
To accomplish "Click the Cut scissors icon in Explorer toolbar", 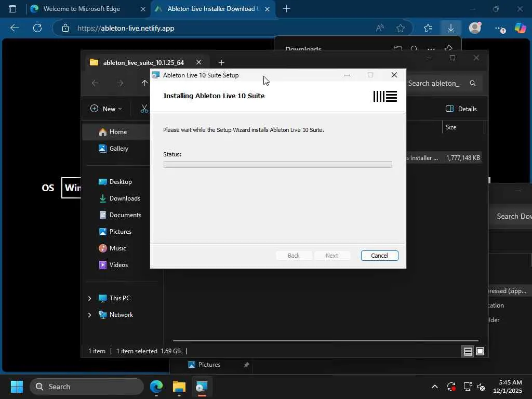I will [x=144, y=109].
